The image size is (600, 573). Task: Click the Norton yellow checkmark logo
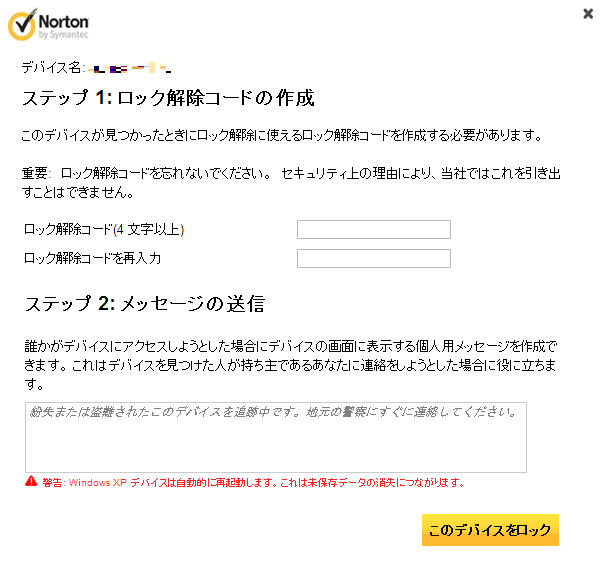coord(23,25)
